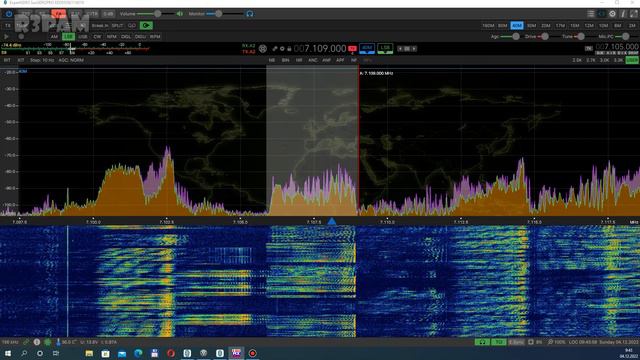This screenshot has height=360, width=640.
Task: Select DIGL mode
Action: (126, 36)
